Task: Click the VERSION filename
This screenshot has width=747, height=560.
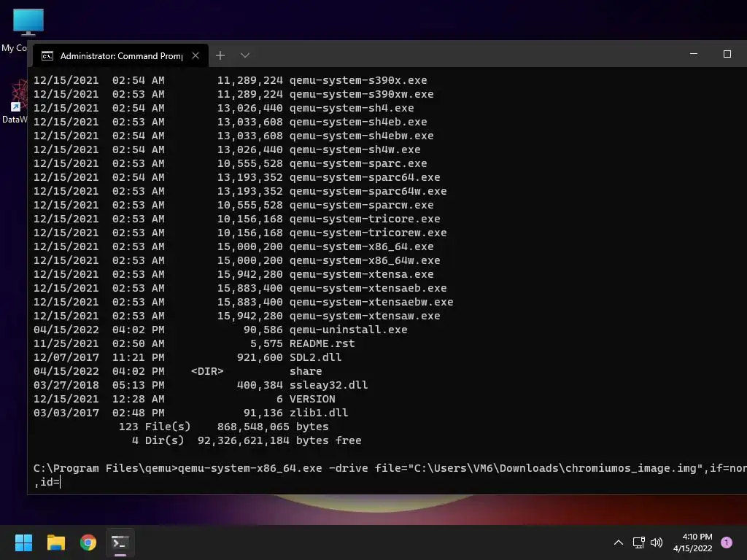Action: [x=312, y=399]
